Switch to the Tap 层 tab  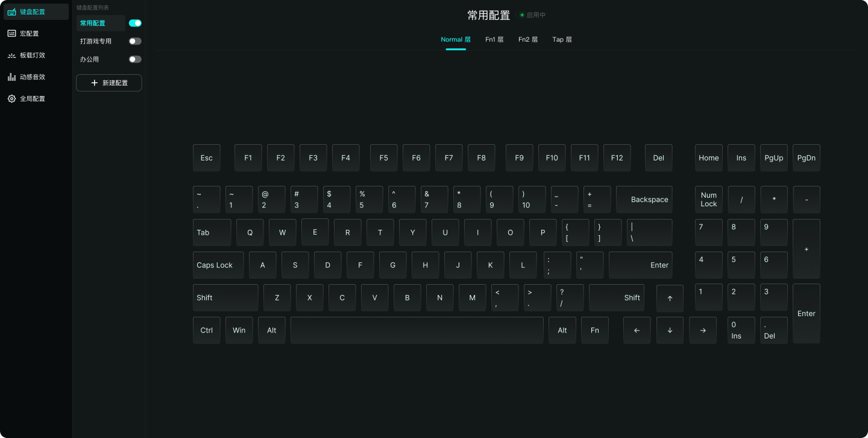(562, 39)
